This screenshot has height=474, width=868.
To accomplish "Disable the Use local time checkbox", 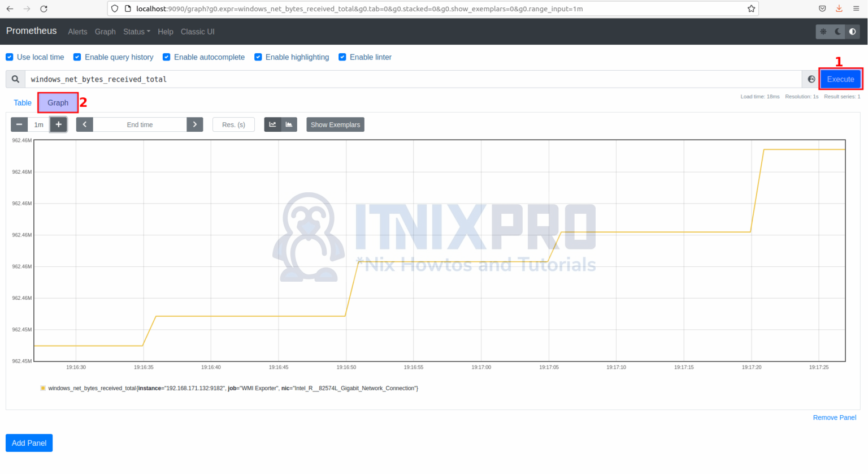I will [9, 57].
